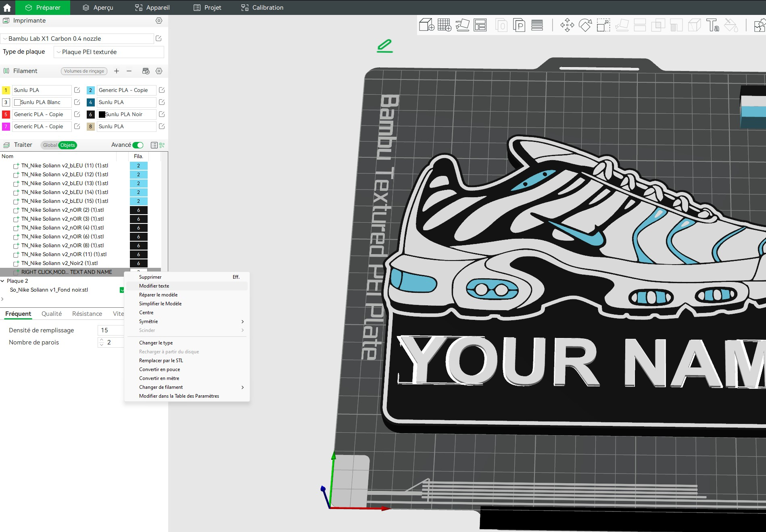This screenshot has width=766, height=532.
Task: Open the Bambu Lab X1 Carbon printer dropdown
Action: (x=77, y=39)
